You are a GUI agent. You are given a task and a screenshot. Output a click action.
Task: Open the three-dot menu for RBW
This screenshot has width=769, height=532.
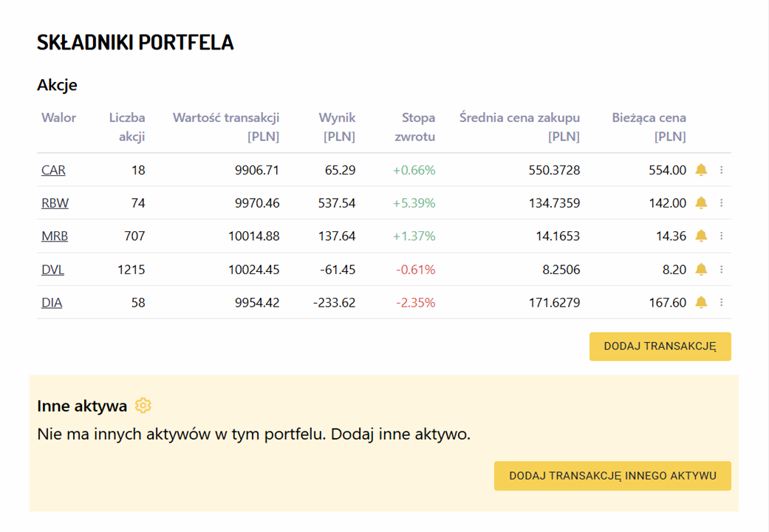[x=722, y=203]
